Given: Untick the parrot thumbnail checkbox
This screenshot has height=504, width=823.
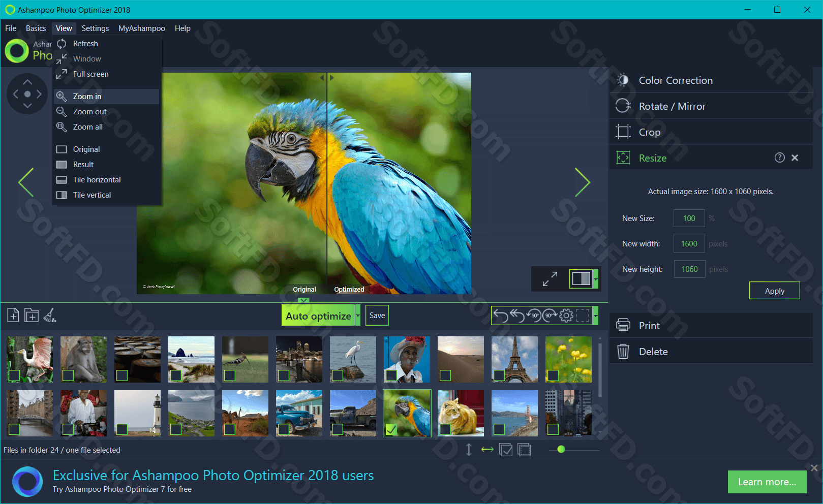Looking at the screenshot, I should pyautogui.click(x=391, y=429).
